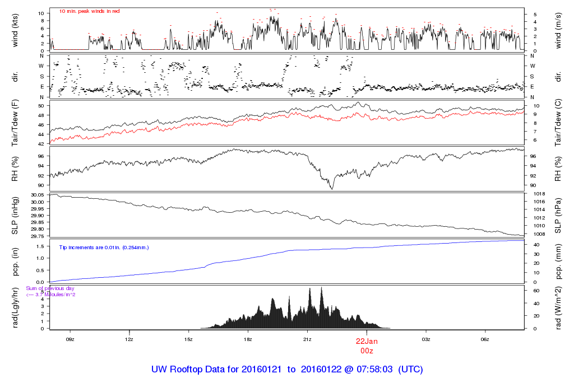This screenshot has width=574, height=392.
Task: Click 'Tip increments are 0.01in.' note
Action: point(104,248)
